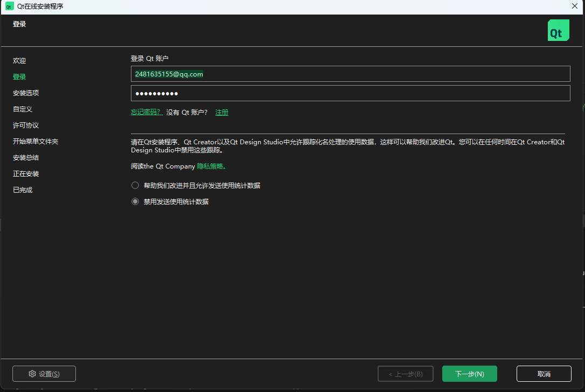The image size is (585, 392).
Task: Select the 安装总结 step in sidebar
Action: [x=26, y=158]
